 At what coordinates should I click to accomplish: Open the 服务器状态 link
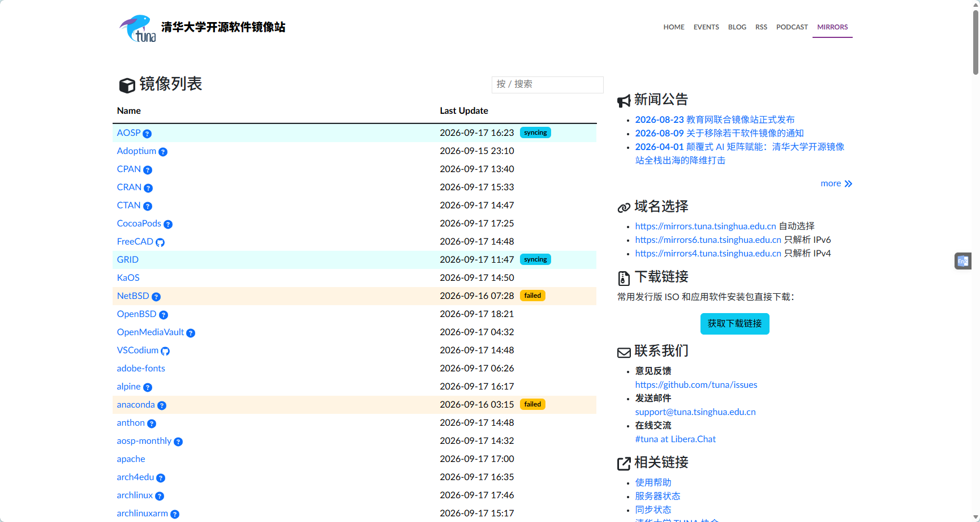tap(657, 496)
